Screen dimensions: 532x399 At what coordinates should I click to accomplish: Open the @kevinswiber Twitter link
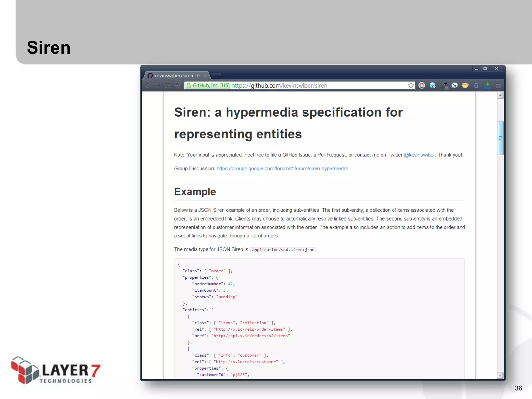point(419,155)
